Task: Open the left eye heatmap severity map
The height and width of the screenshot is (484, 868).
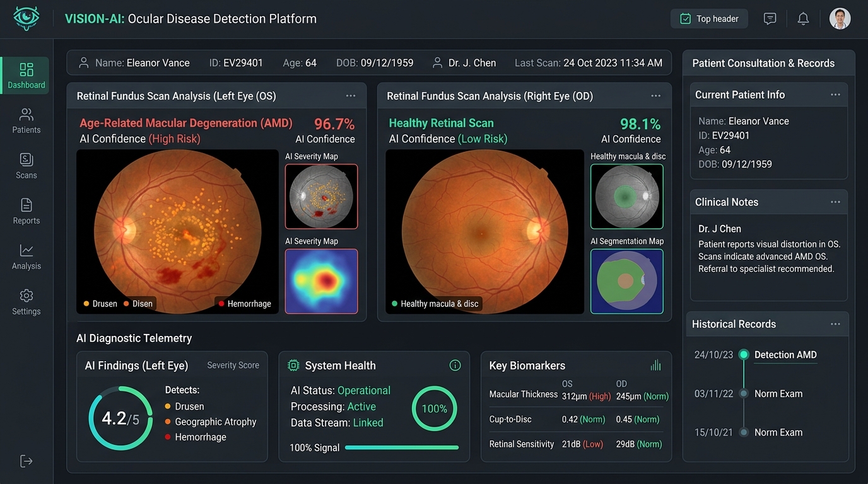Action: 321,281
